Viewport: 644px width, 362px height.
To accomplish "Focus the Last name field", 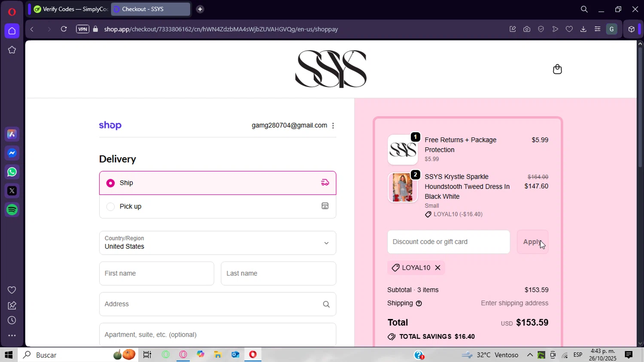I will [279, 274].
